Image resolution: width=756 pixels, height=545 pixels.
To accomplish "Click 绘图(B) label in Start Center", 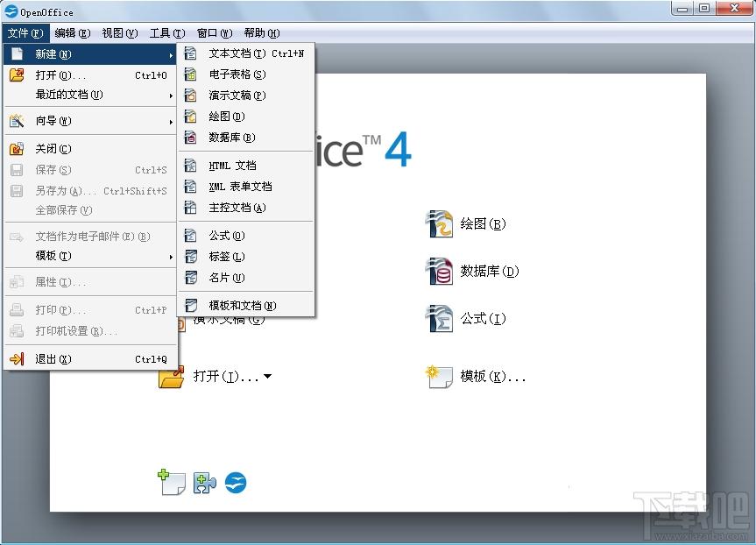I will (x=483, y=223).
